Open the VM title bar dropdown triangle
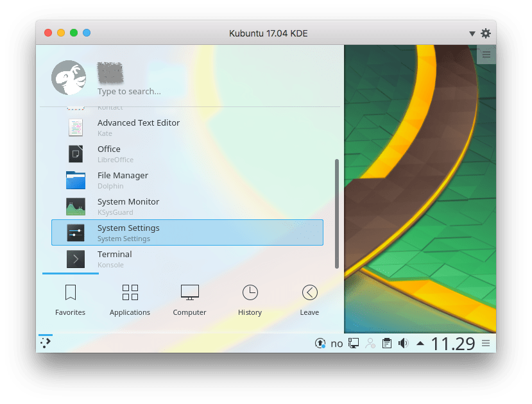The height and width of the screenshot is (404, 532). pyautogui.click(x=472, y=33)
